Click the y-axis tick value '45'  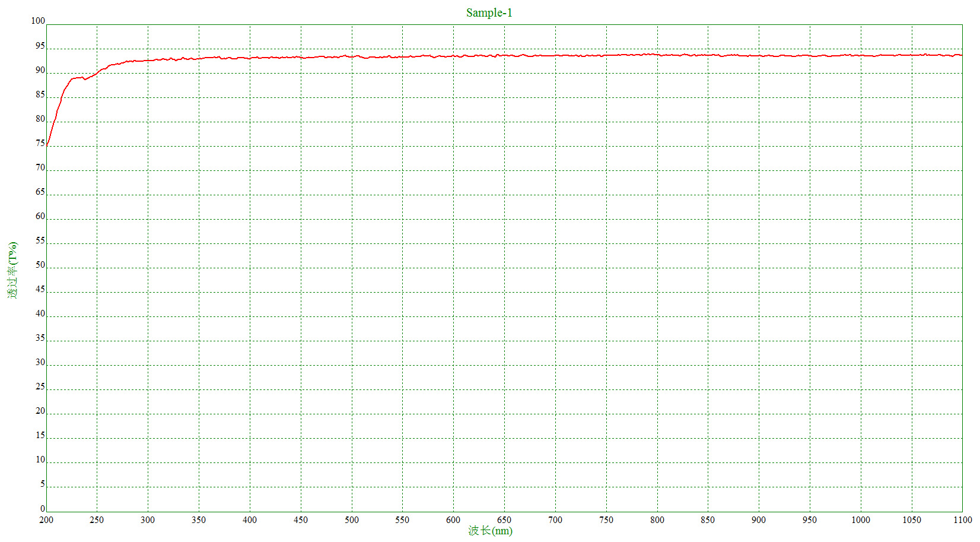click(40, 289)
